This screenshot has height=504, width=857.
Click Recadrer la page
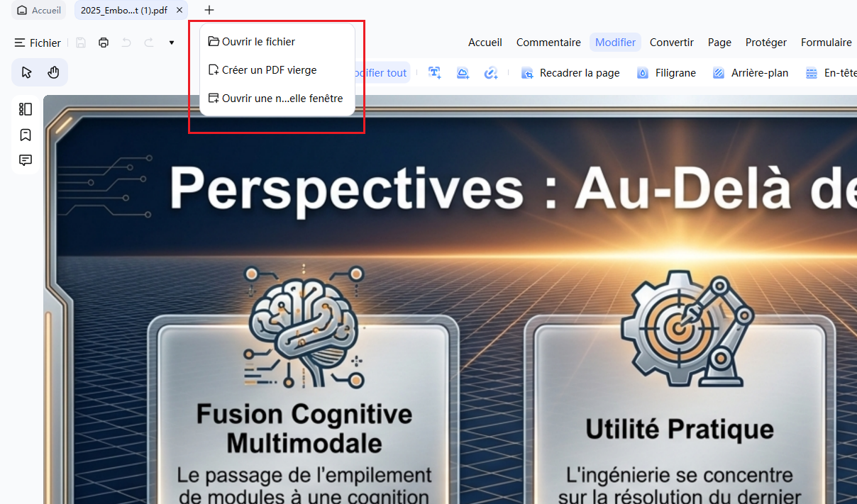(570, 73)
